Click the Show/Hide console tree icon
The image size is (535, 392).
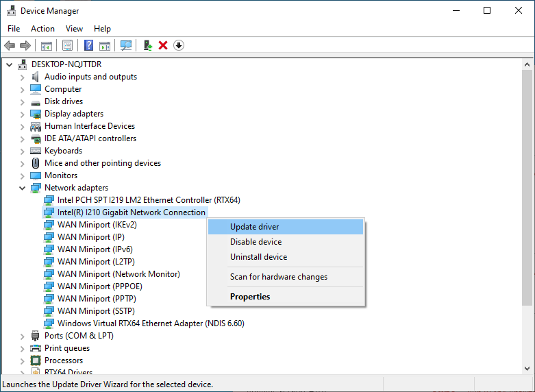[46, 45]
